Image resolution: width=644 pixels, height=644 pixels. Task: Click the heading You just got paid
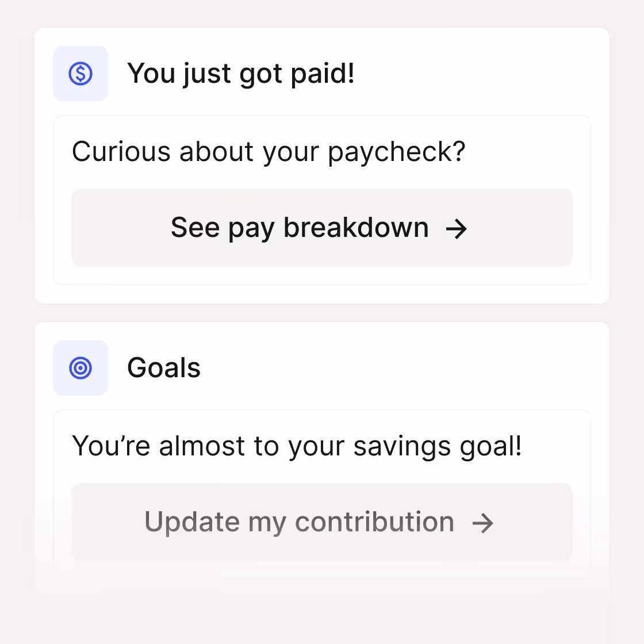pyautogui.click(x=241, y=73)
